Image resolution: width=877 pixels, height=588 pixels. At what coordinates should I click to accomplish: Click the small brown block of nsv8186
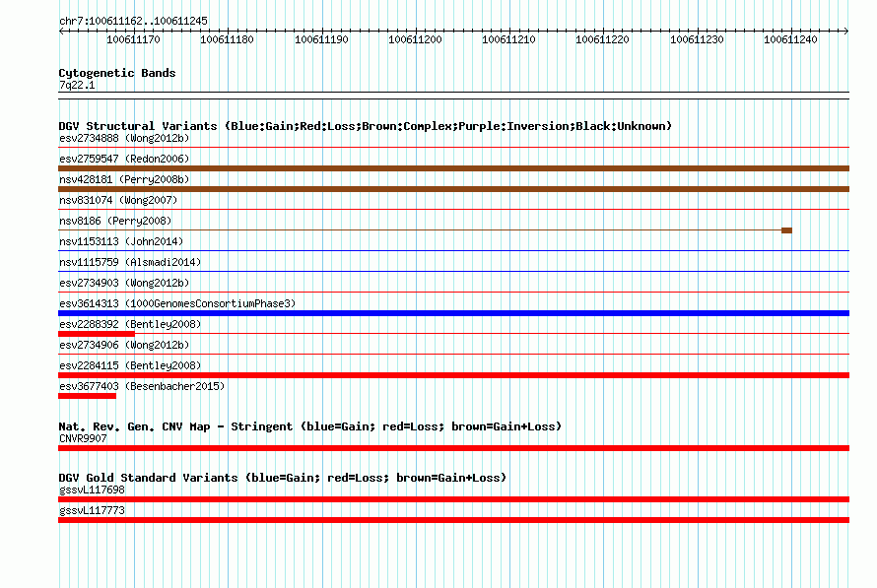[786, 230]
